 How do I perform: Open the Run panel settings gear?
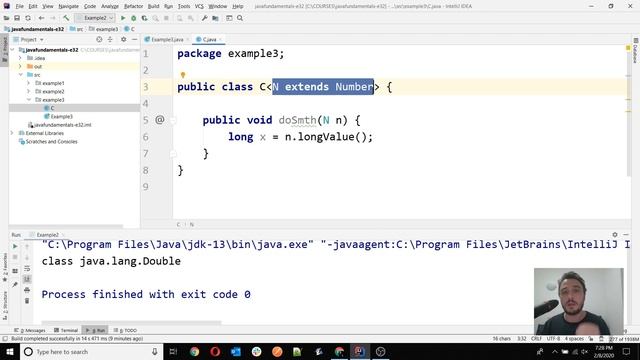(615, 235)
